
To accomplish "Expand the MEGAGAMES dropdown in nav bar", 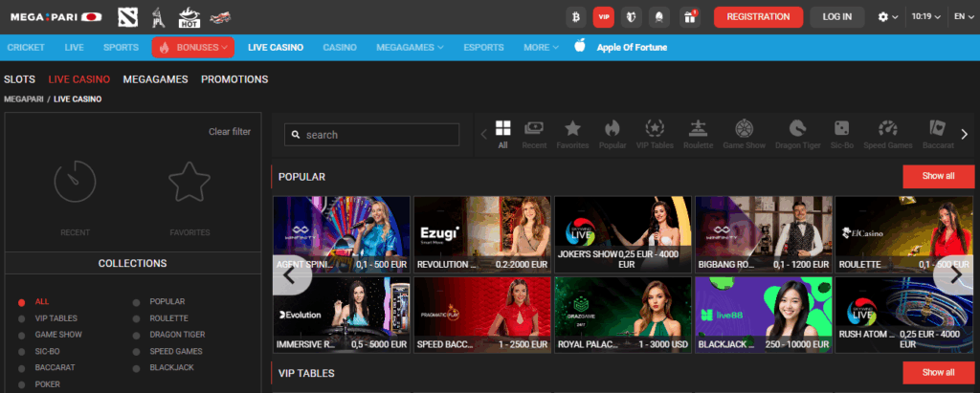I will click(410, 48).
